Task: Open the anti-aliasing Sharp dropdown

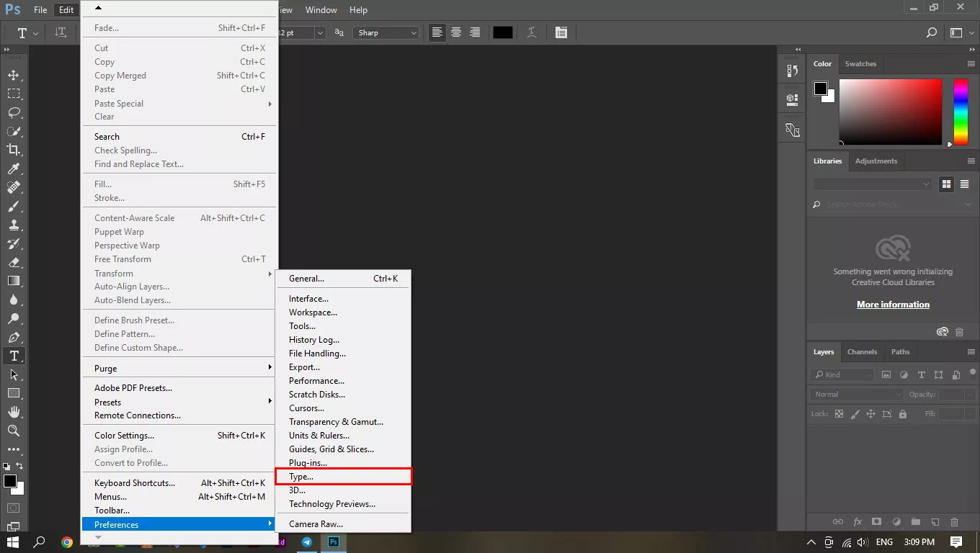Action: pos(386,32)
